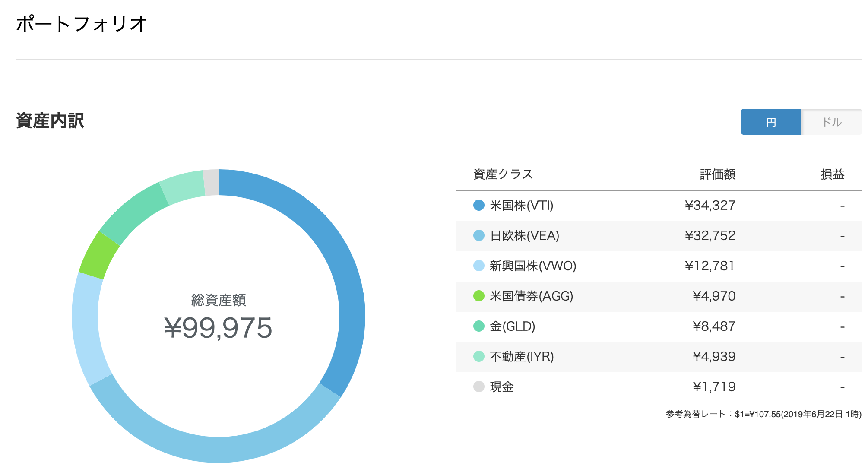The image size is (868, 469).
Task: Click the 損益 column header
Action: point(832,174)
